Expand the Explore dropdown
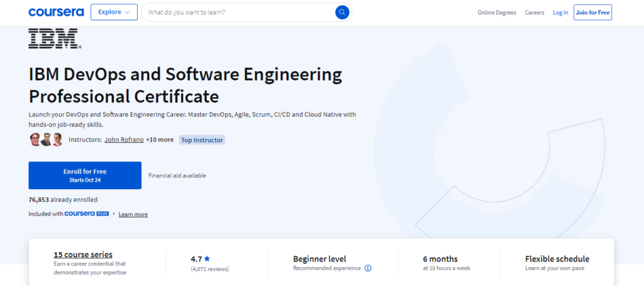The height and width of the screenshot is (286, 644). coord(114,13)
